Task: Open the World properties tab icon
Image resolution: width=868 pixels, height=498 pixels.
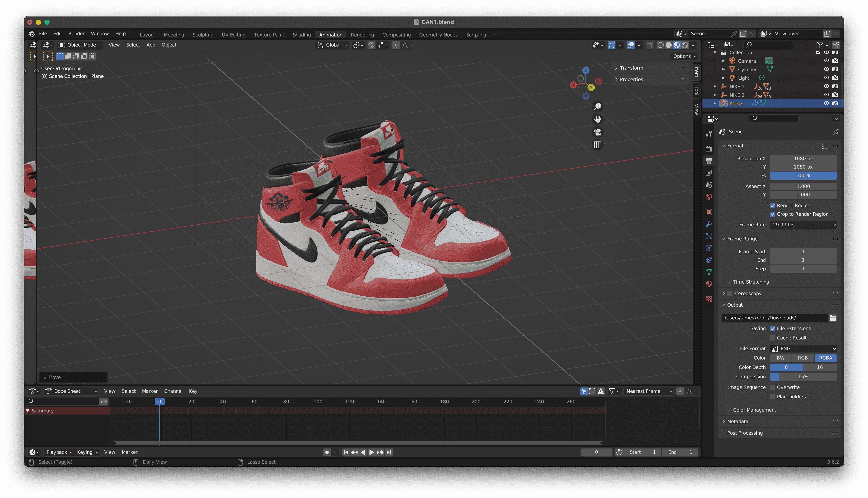Action: pyautogui.click(x=709, y=197)
